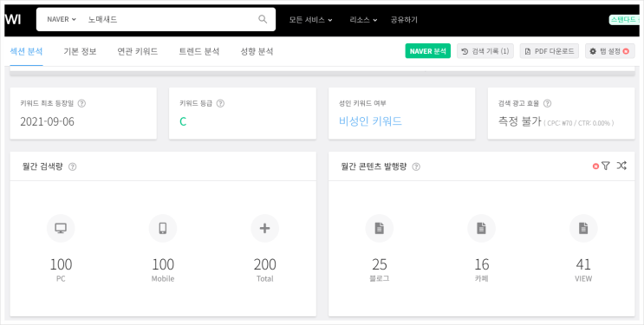
Task: Click the green NAVER 분석 button
Action: point(427,51)
